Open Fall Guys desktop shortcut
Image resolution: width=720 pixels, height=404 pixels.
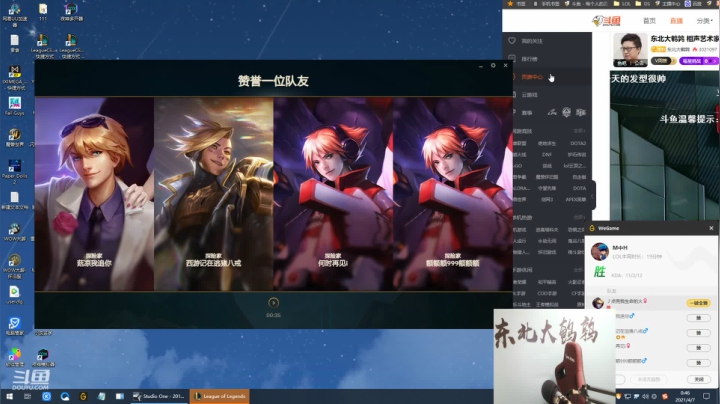click(x=15, y=106)
